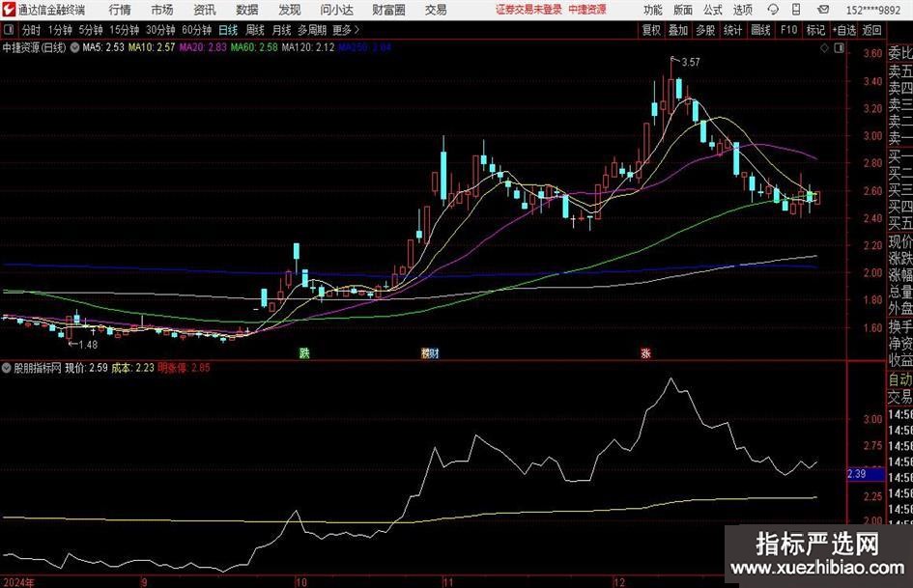Open the 数据 menu
This screenshot has width=913, height=588.
[x=247, y=10]
